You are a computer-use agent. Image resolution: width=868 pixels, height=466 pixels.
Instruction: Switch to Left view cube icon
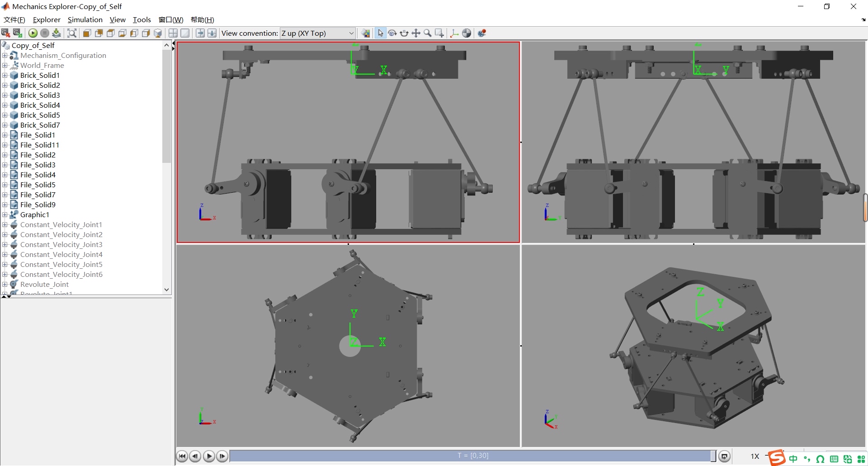tap(134, 33)
